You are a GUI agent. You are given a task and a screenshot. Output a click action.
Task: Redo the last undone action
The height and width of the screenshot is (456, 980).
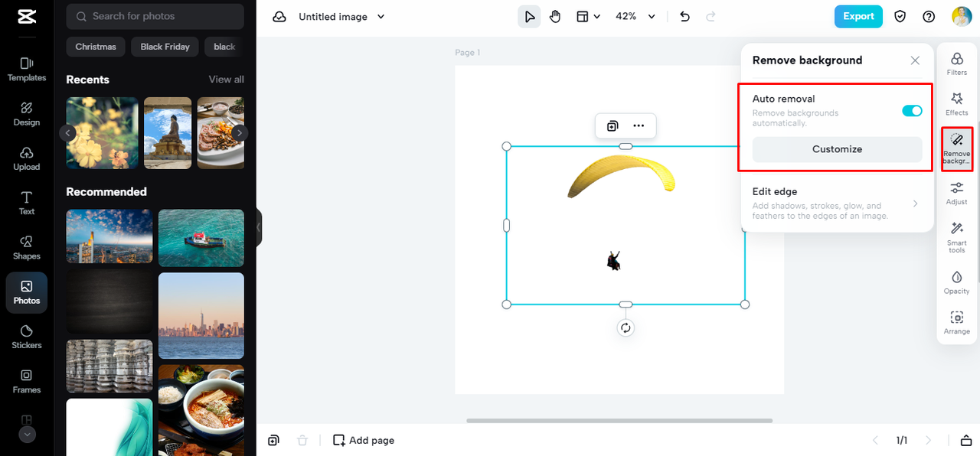(x=710, y=17)
